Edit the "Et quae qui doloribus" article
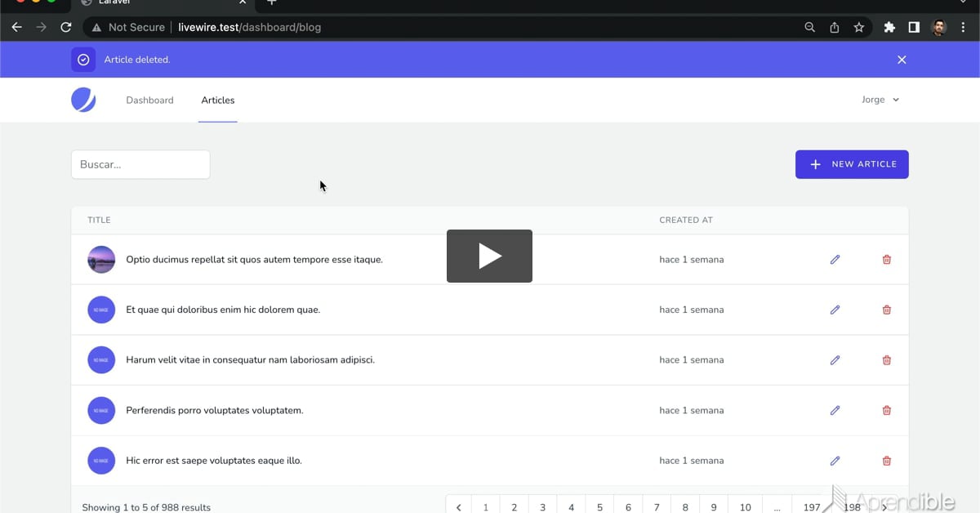 click(835, 310)
